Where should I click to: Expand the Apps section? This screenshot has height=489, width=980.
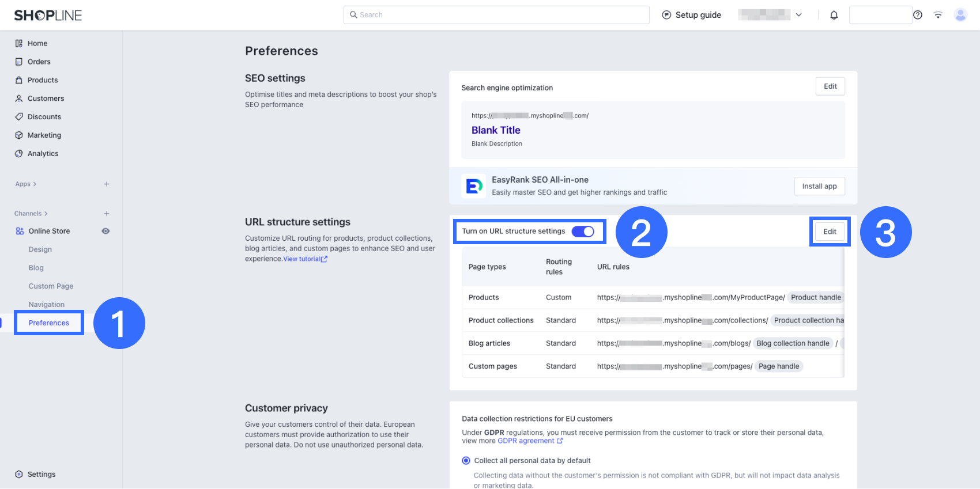26,184
